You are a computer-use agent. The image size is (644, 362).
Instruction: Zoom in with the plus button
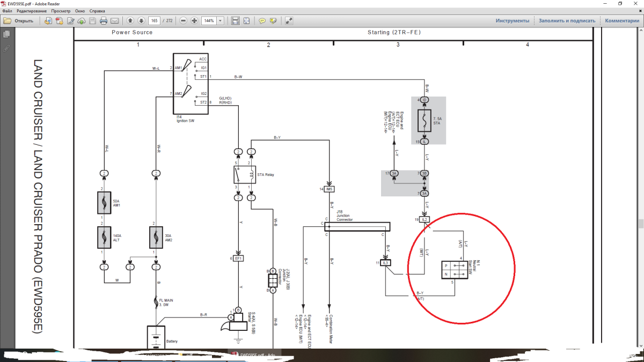(x=194, y=20)
